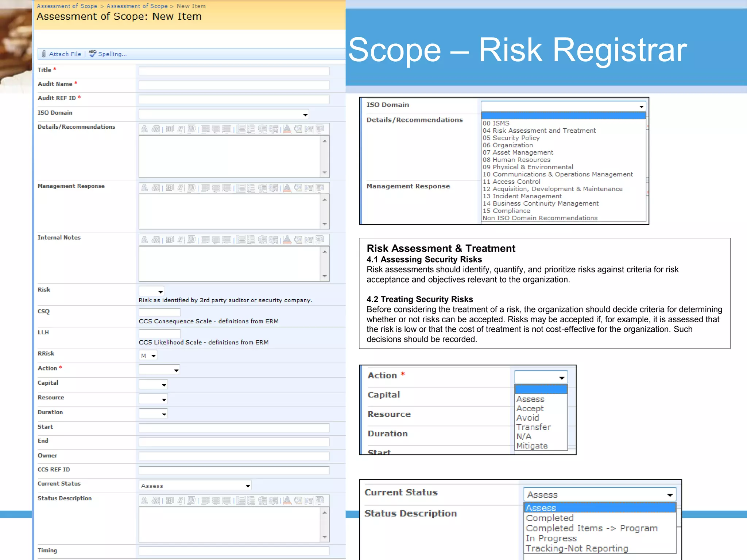Toggle Bold in Details/Recommendations toolbar

[x=170, y=129]
